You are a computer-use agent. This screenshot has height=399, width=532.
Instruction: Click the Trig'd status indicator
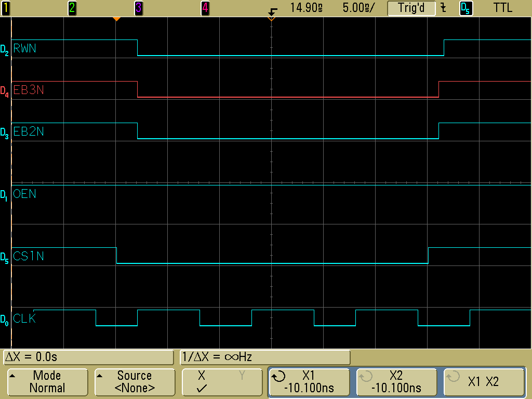tap(411, 8)
